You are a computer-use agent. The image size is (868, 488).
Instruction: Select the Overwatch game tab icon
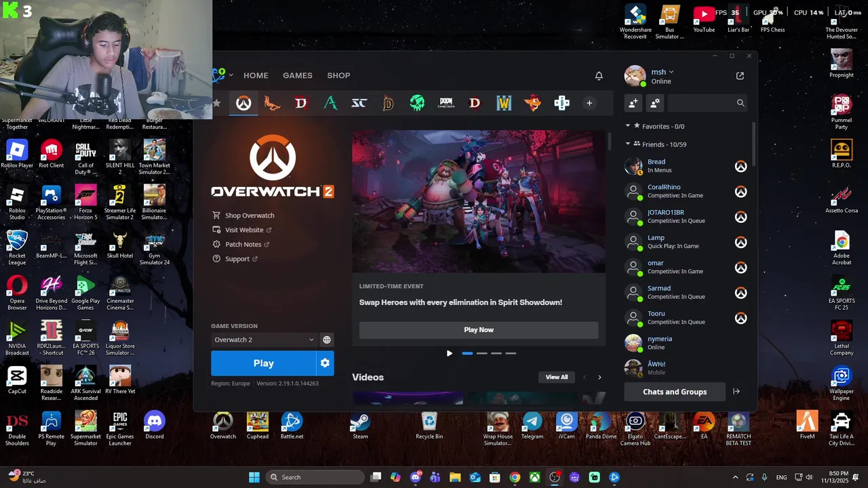[x=243, y=103]
